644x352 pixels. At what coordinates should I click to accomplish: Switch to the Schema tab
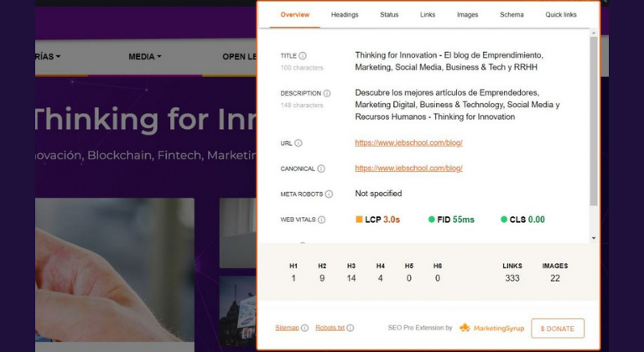point(512,15)
